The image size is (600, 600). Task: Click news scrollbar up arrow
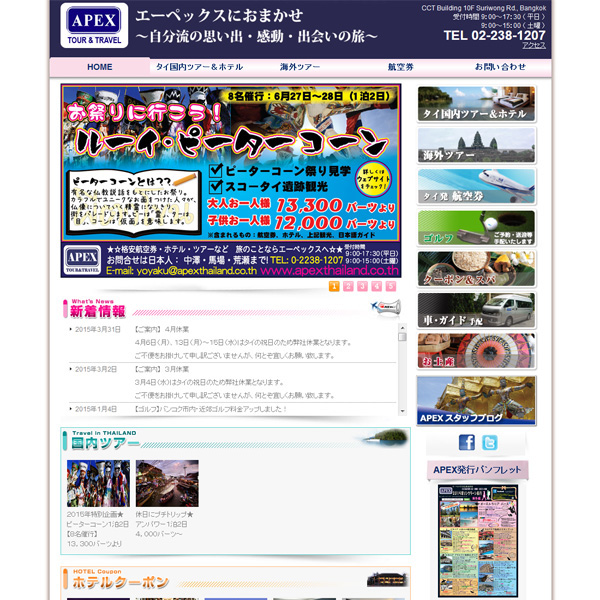pyautogui.click(x=402, y=328)
